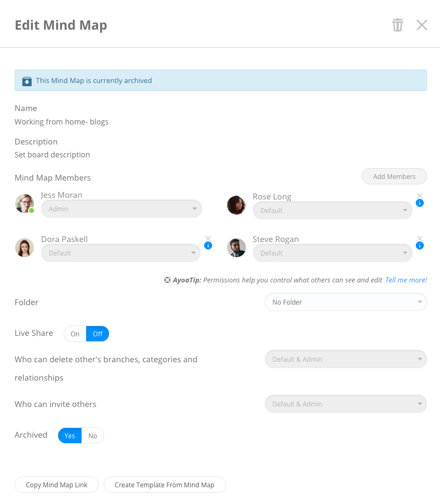The height and width of the screenshot is (504, 440).
Task: Show info for Dora Paskell
Action: tap(208, 246)
